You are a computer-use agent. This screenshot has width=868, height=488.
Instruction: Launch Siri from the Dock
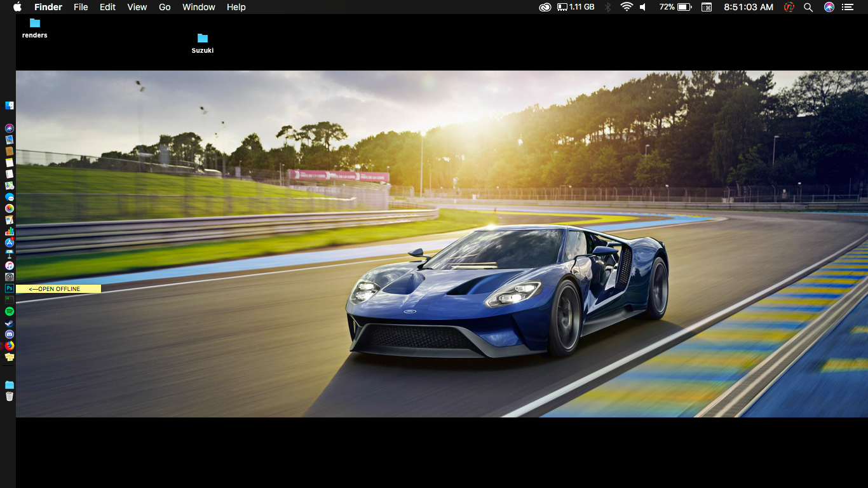[x=10, y=128]
